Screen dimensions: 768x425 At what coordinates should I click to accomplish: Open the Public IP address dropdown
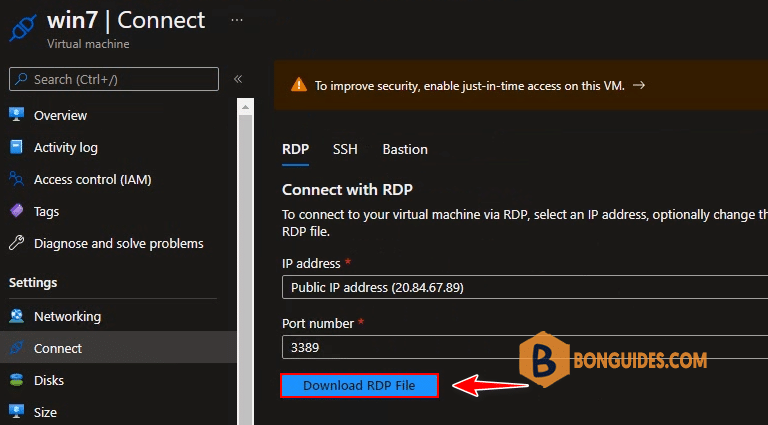pos(525,287)
